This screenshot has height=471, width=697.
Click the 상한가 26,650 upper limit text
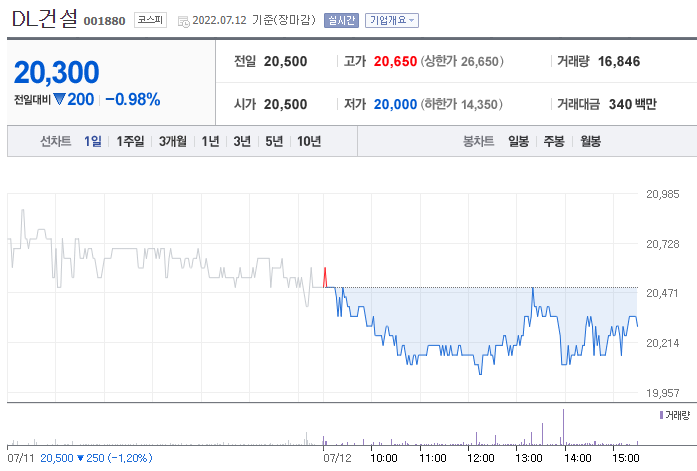tap(462, 61)
